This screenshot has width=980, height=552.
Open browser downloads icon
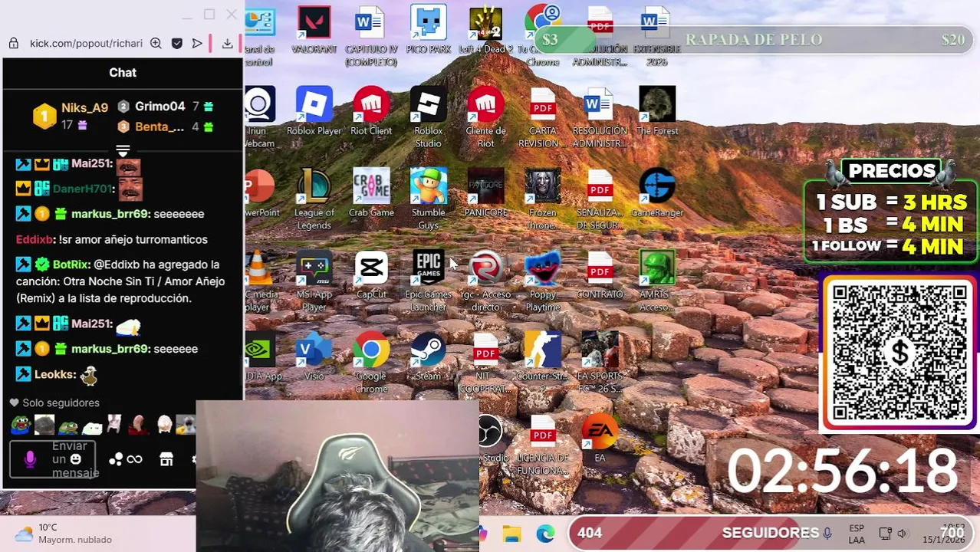tap(228, 44)
